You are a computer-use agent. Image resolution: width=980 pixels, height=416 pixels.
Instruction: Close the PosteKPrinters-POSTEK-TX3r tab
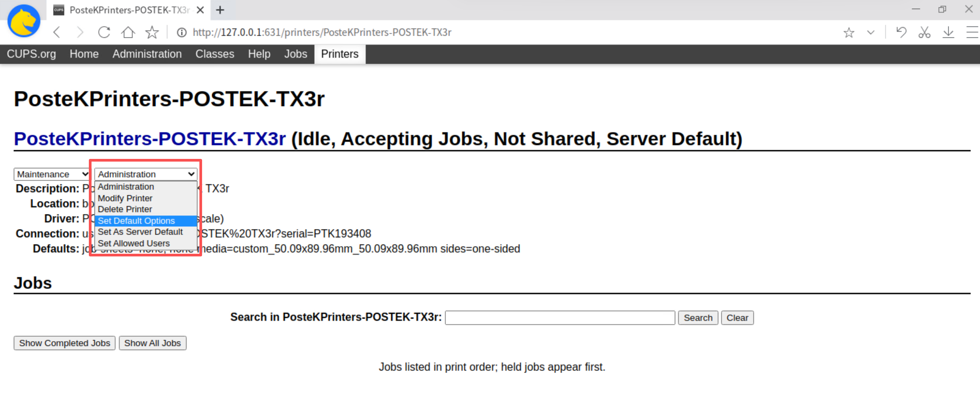200,10
